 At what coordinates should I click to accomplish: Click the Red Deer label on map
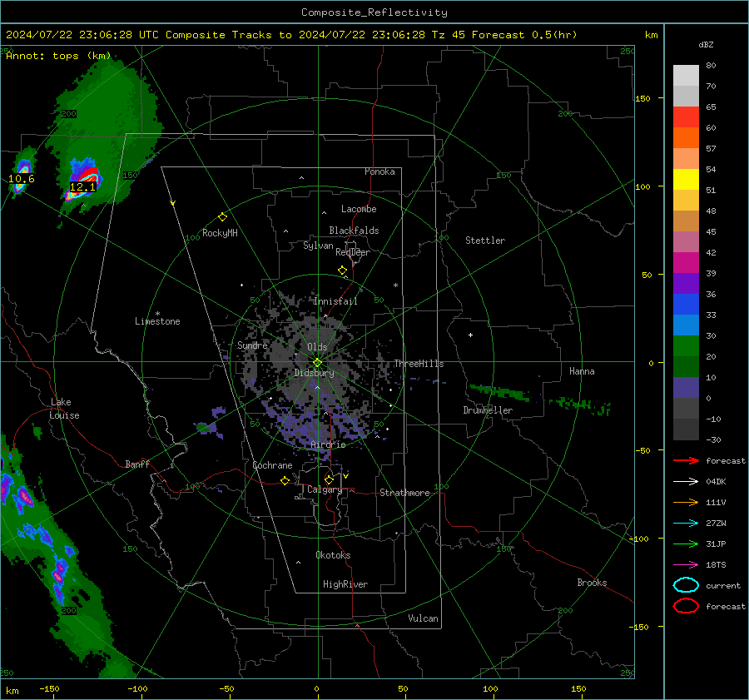coord(353,252)
